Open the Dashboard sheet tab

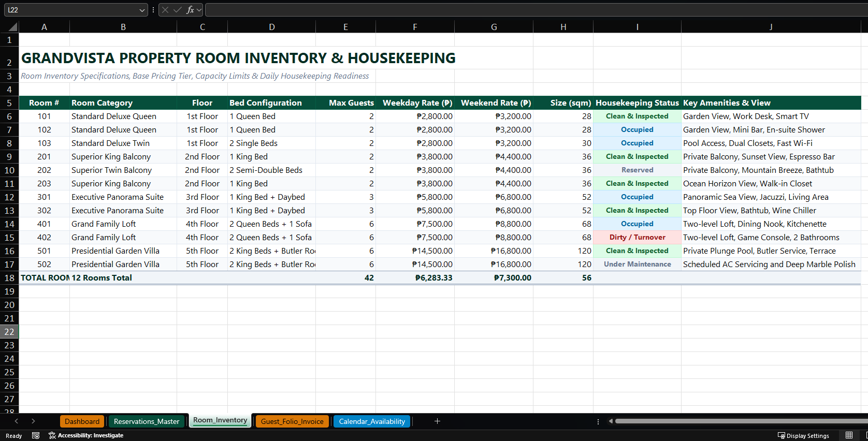(x=82, y=421)
